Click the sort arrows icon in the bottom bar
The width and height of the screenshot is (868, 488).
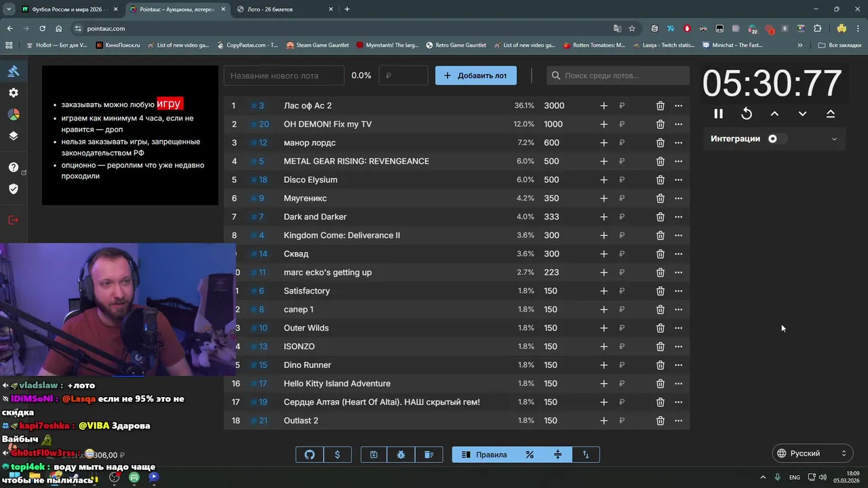pos(586,455)
